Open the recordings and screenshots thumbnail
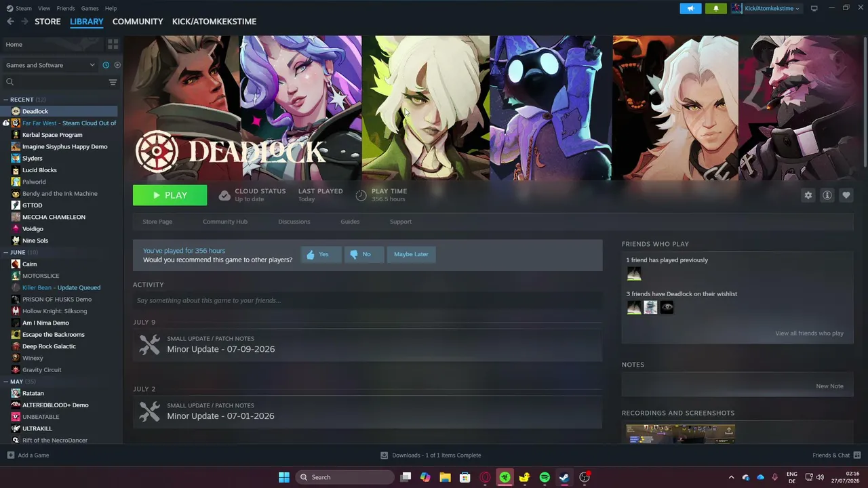This screenshot has height=488, width=868. (x=680, y=434)
